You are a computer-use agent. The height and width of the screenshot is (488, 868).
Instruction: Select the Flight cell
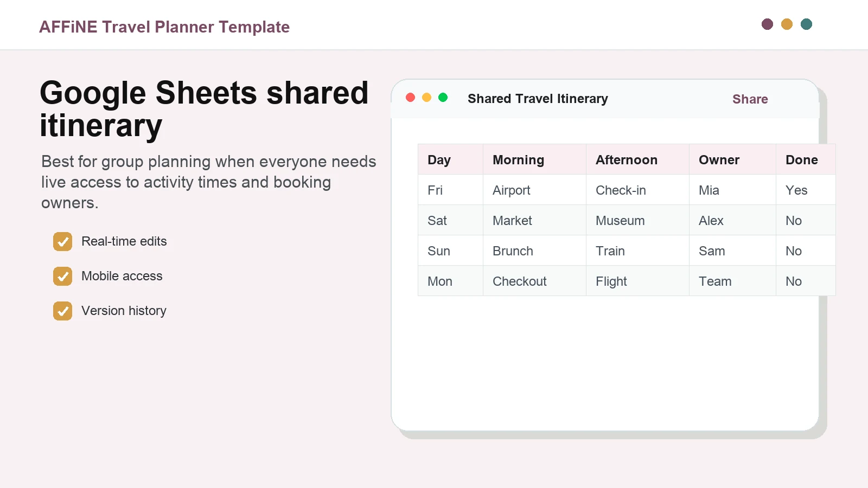pyautogui.click(x=637, y=281)
